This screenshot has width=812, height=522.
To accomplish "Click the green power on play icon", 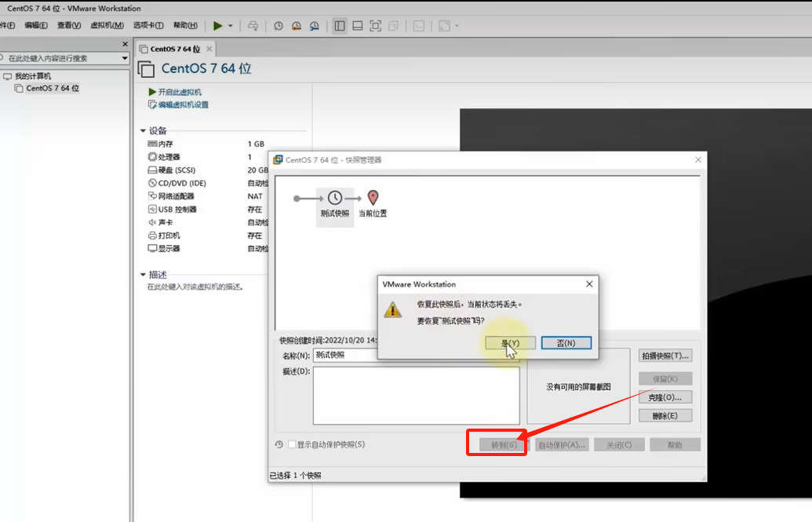I will [217, 26].
